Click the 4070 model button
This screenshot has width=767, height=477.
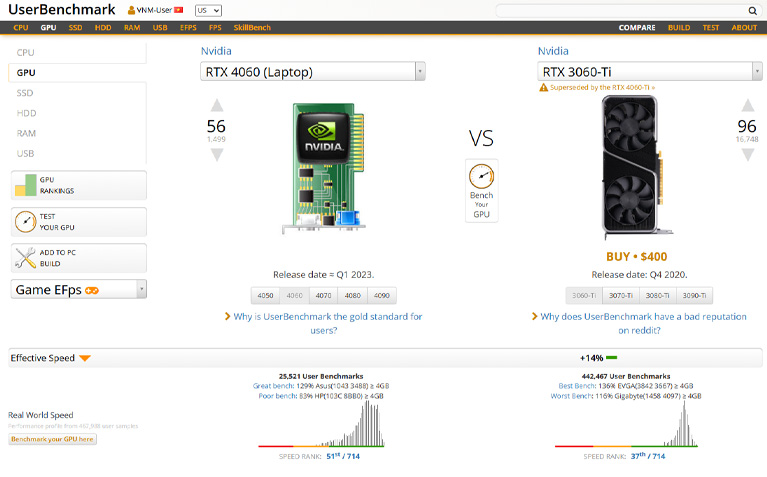tap(323, 295)
